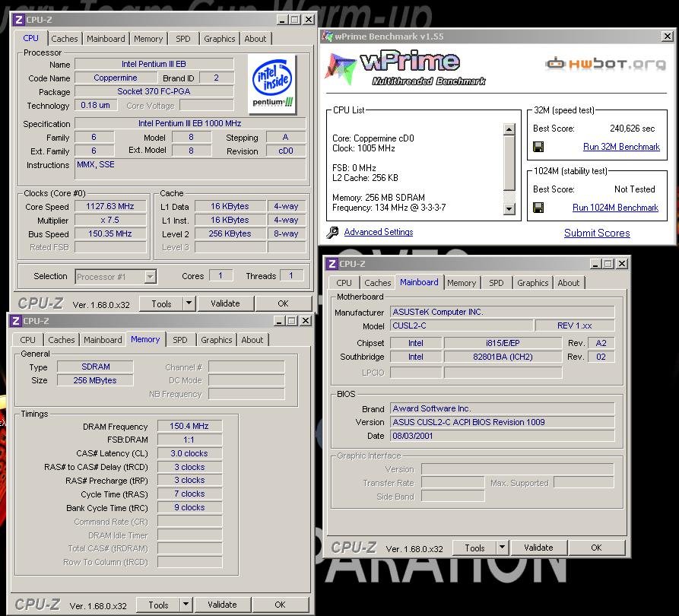Click the BIOS Date value 08/03/2001
This screenshot has width=679, height=616.
tap(502, 436)
